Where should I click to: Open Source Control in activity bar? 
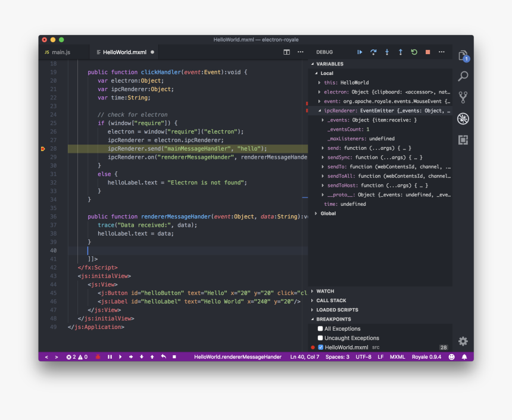[463, 97]
